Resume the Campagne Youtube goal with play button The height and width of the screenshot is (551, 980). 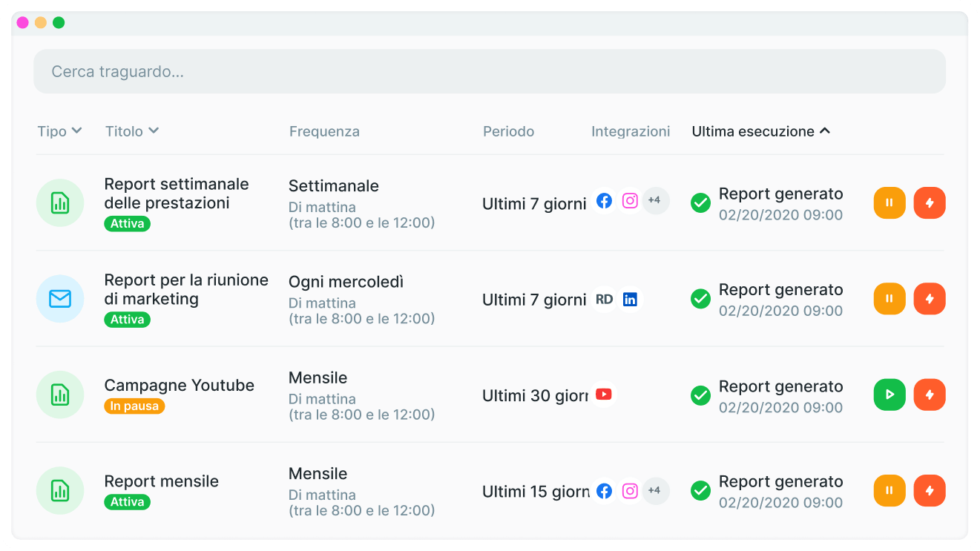[889, 395]
